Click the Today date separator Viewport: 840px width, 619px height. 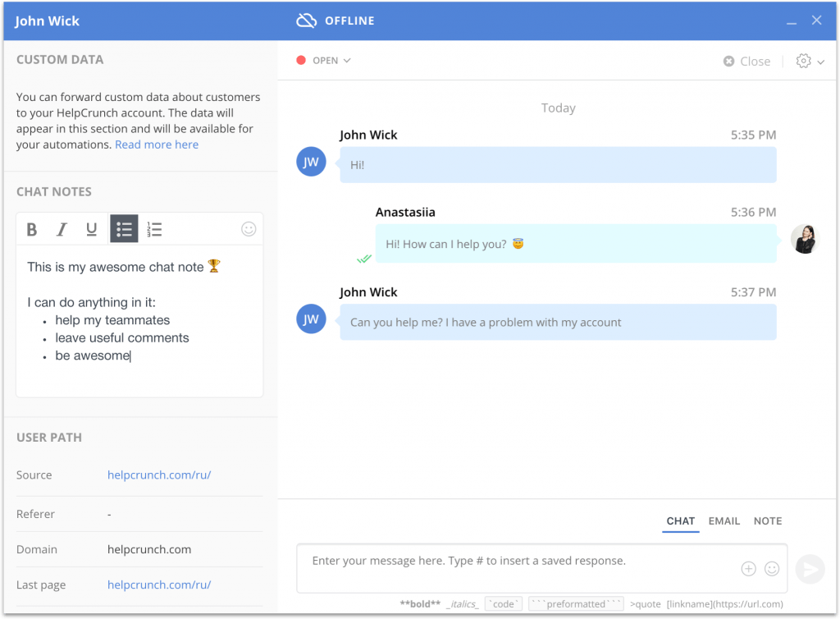click(558, 108)
